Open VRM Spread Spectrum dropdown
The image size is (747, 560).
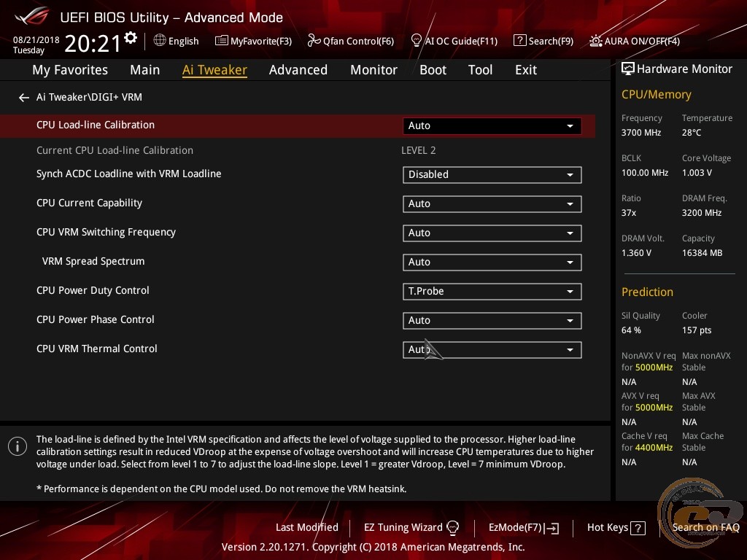[x=492, y=262]
